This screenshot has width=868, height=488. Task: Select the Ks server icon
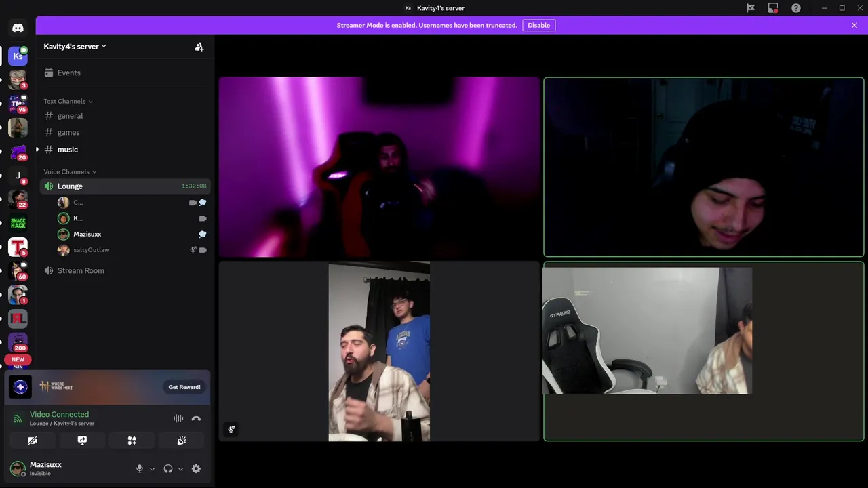click(x=18, y=56)
